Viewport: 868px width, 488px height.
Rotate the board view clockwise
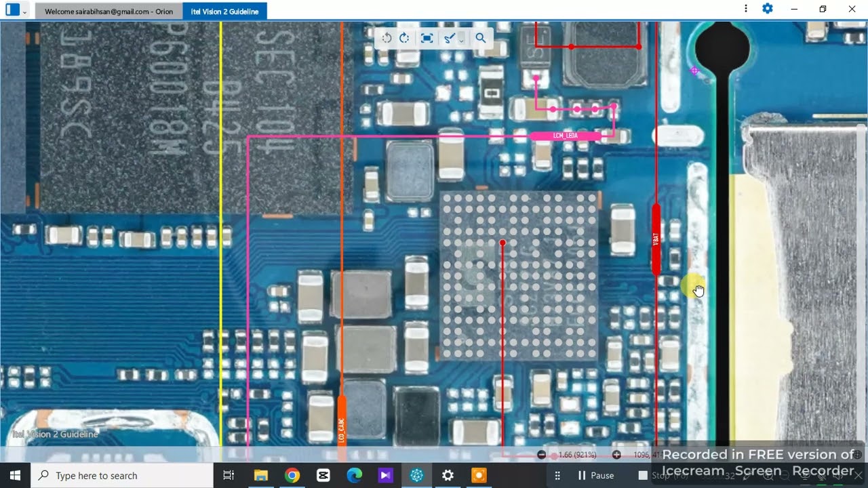point(405,38)
